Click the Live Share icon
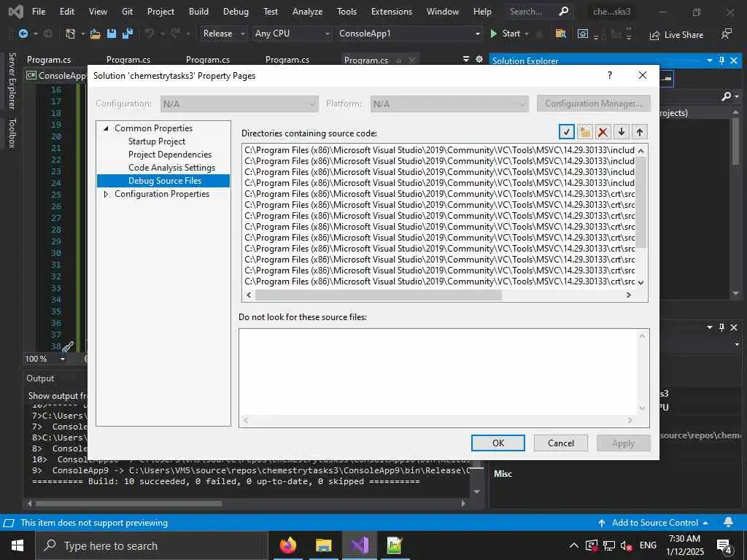 coord(654,35)
